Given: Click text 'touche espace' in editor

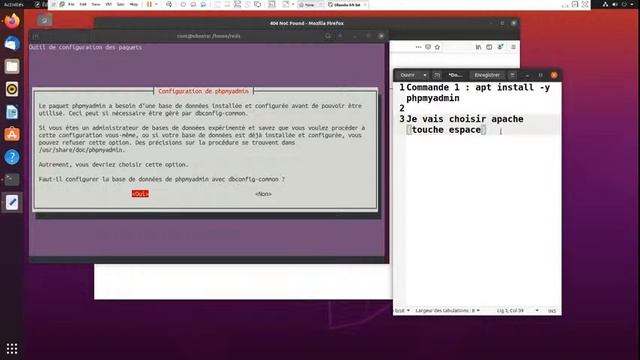Looking at the screenshot, I should pos(446,129).
